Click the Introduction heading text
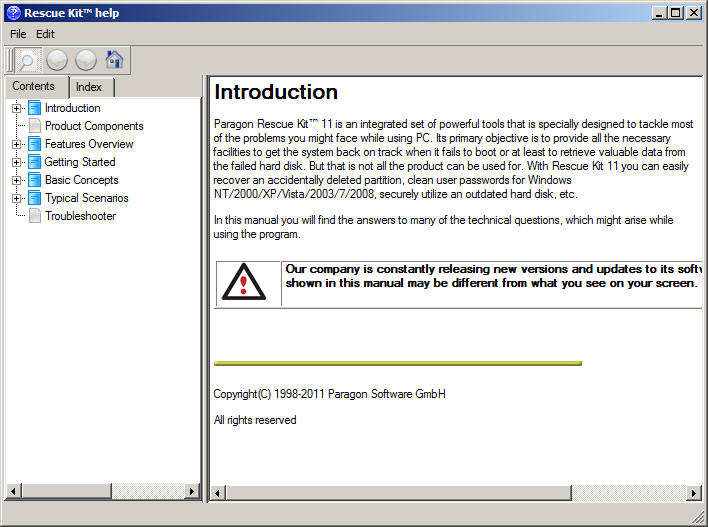Image resolution: width=708 pixels, height=527 pixels. [x=276, y=92]
